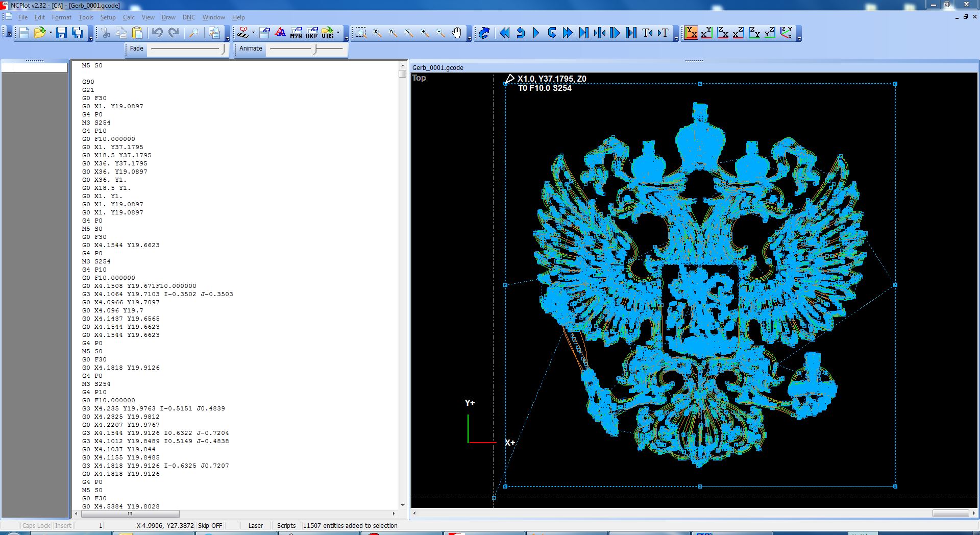This screenshot has height=535, width=980.
Task: Cut selection with the scissors icon
Action: pyautogui.click(x=106, y=33)
